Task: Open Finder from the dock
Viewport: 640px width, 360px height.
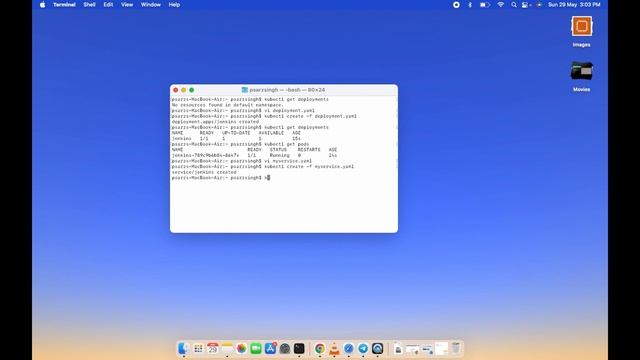Action: coord(183,349)
